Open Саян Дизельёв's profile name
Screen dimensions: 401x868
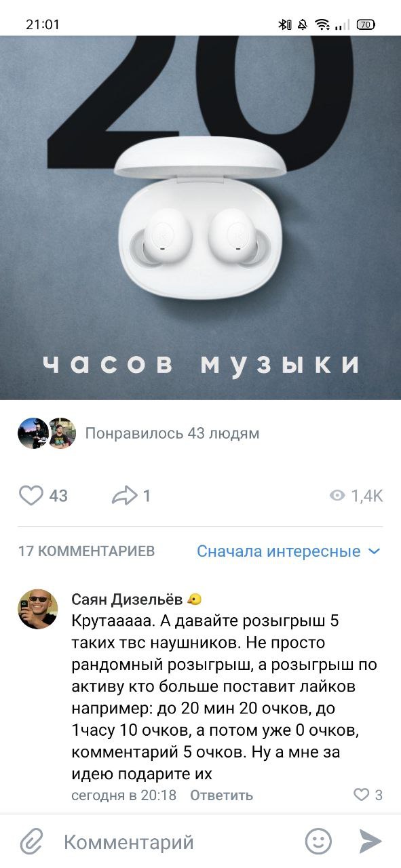(x=127, y=599)
